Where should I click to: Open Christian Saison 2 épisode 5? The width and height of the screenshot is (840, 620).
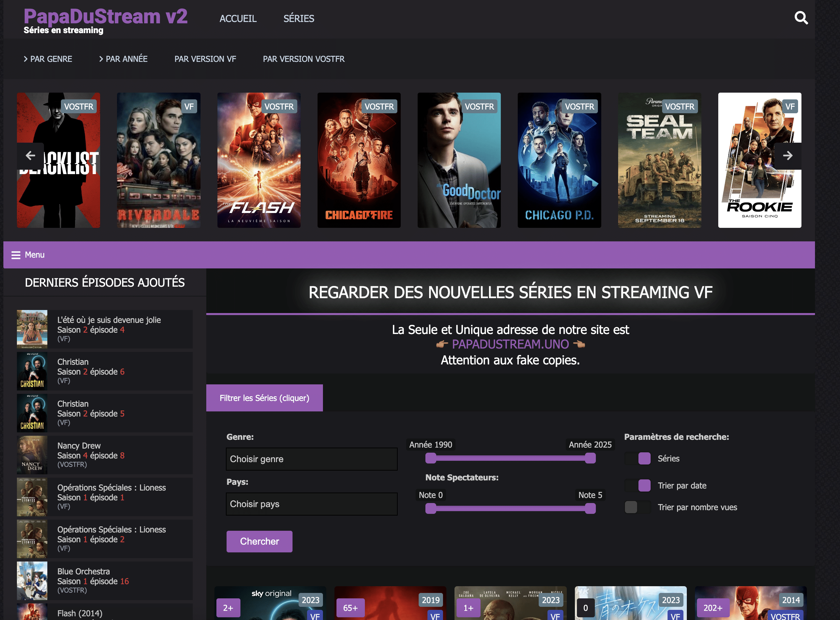(105, 413)
